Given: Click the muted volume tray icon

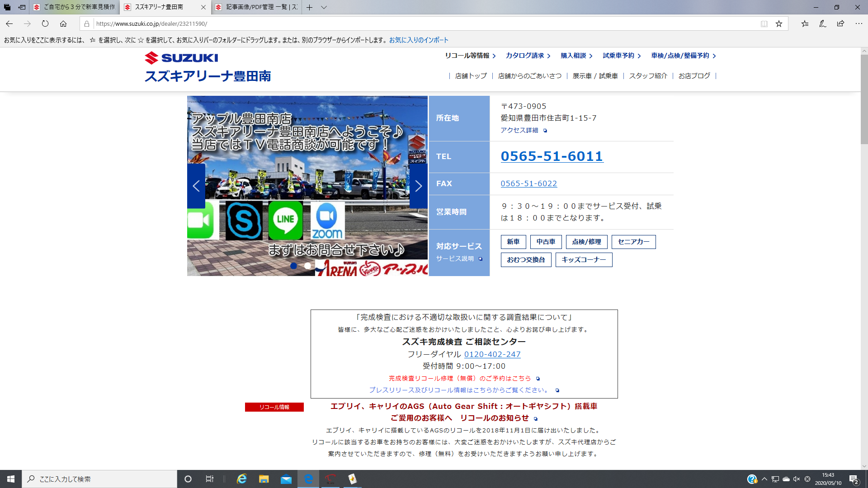Looking at the screenshot, I should point(797,479).
